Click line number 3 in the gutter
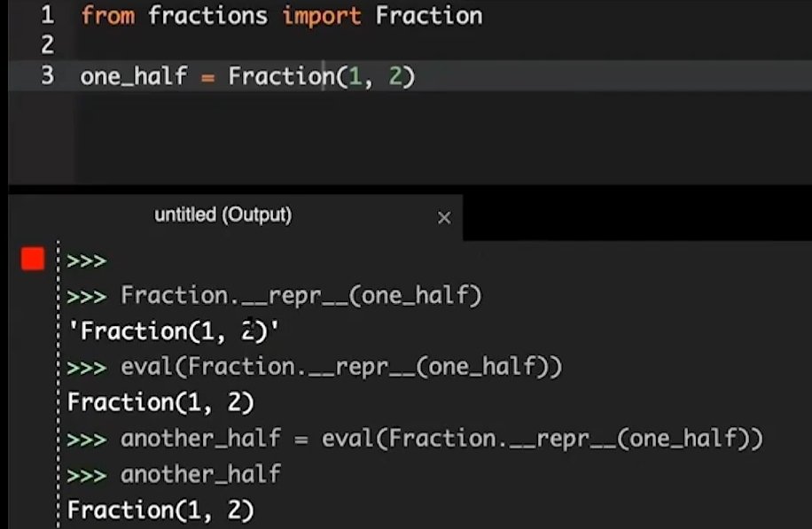Screen dimensions: 812x529 [x=47, y=76]
